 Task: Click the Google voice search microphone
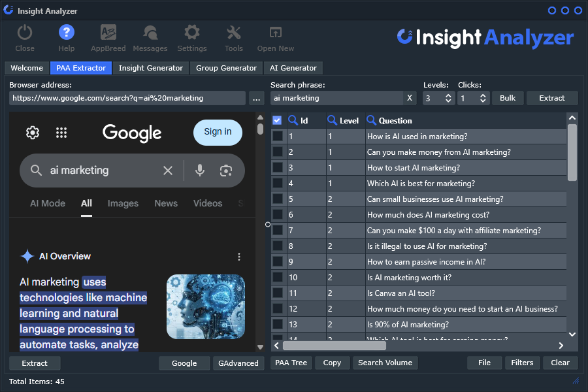coord(200,171)
